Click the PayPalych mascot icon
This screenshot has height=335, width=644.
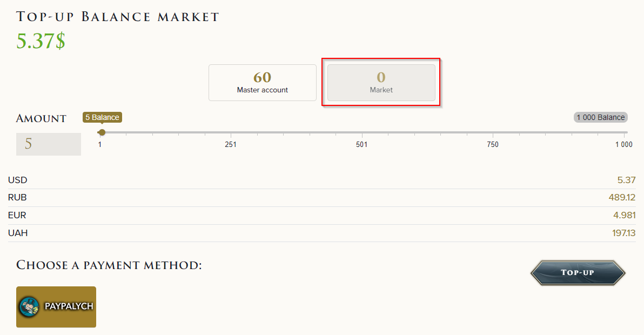[30, 306]
